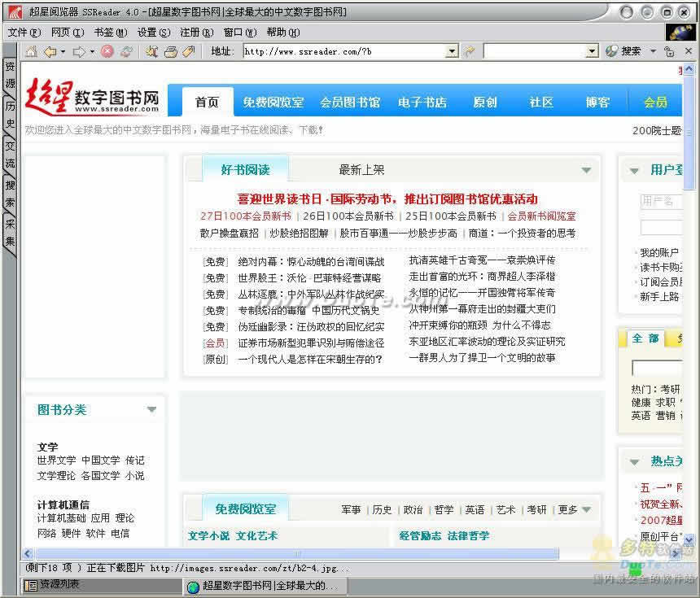
Task: Switch to the 最新上架 tab
Action: point(361,170)
